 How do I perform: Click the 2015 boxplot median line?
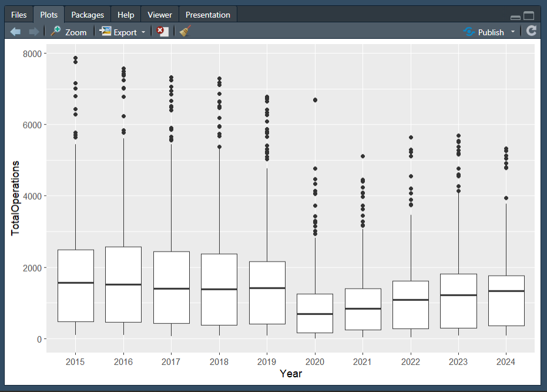click(x=75, y=283)
